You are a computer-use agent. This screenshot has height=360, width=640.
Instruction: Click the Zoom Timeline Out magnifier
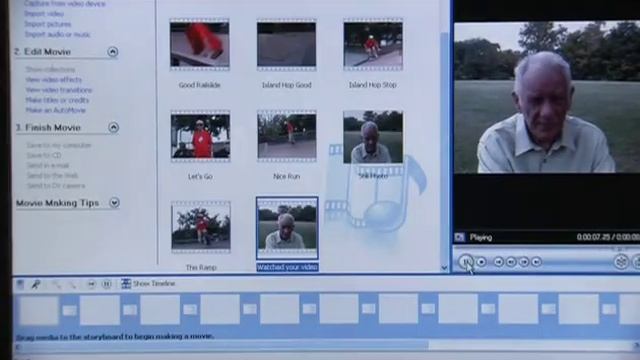pos(72,284)
